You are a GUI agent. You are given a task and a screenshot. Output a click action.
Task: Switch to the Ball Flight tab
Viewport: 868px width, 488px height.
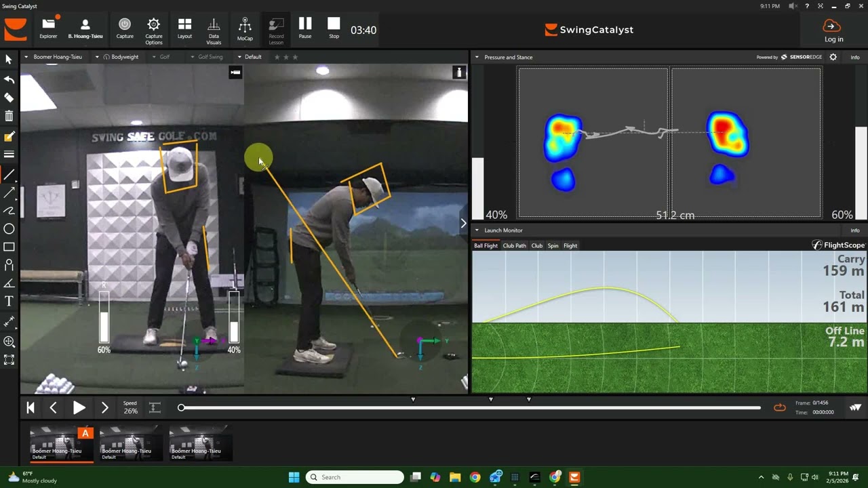pos(486,245)
